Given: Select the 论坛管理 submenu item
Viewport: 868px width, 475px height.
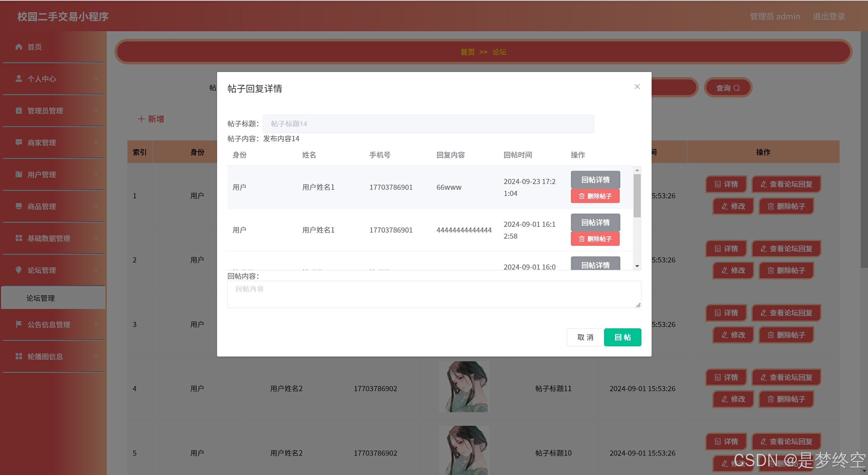Looking at the screenshot, I should [41, 298].
